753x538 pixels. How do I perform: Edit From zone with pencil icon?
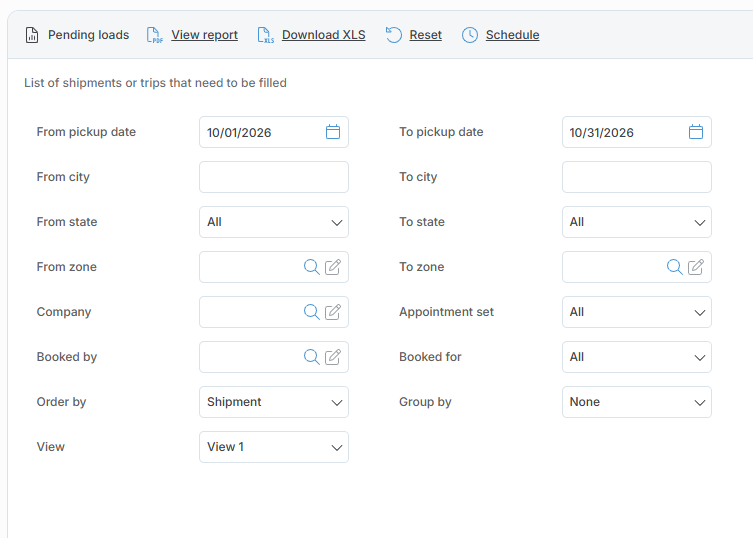coord(333,267)
